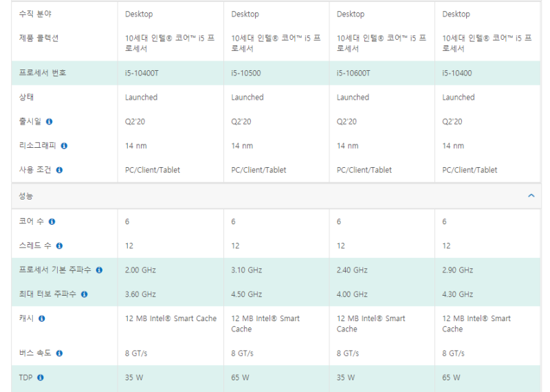Open the 사용 조건 info tooltip icon
This screenshot has height=392, width=550.
tap(60, 170)
